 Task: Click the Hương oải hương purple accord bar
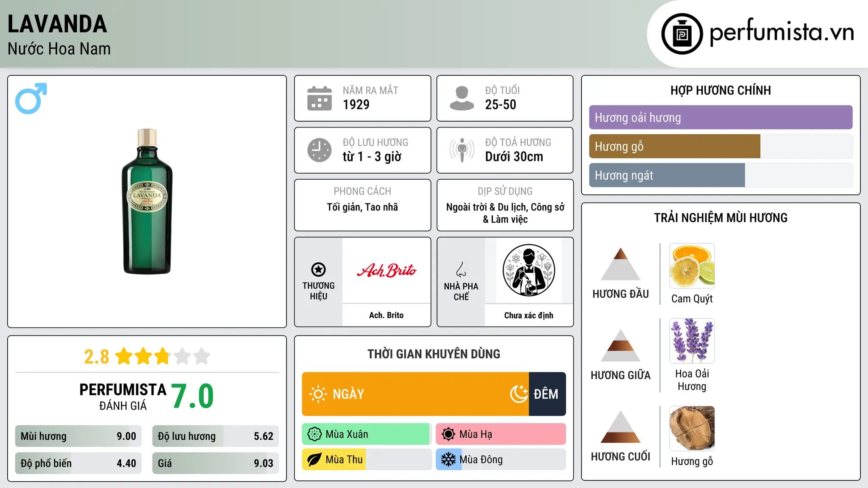click(721, 117)
